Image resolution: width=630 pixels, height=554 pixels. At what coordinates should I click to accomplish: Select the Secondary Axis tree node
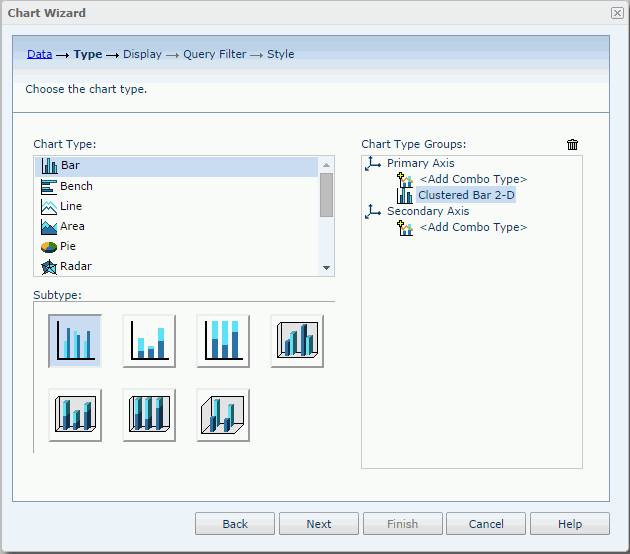[x=428, y=211]
